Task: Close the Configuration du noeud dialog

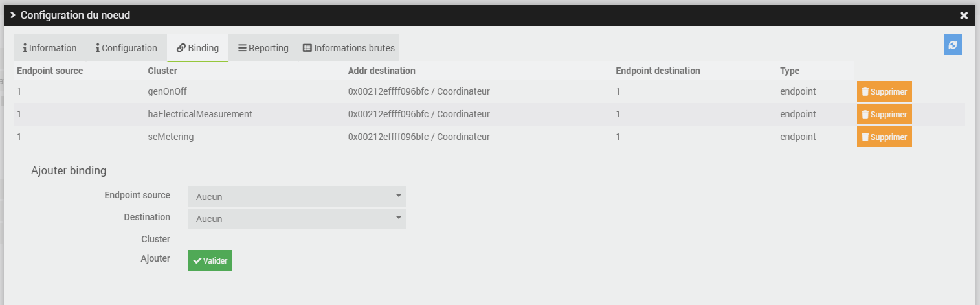Action: (964, 16)
